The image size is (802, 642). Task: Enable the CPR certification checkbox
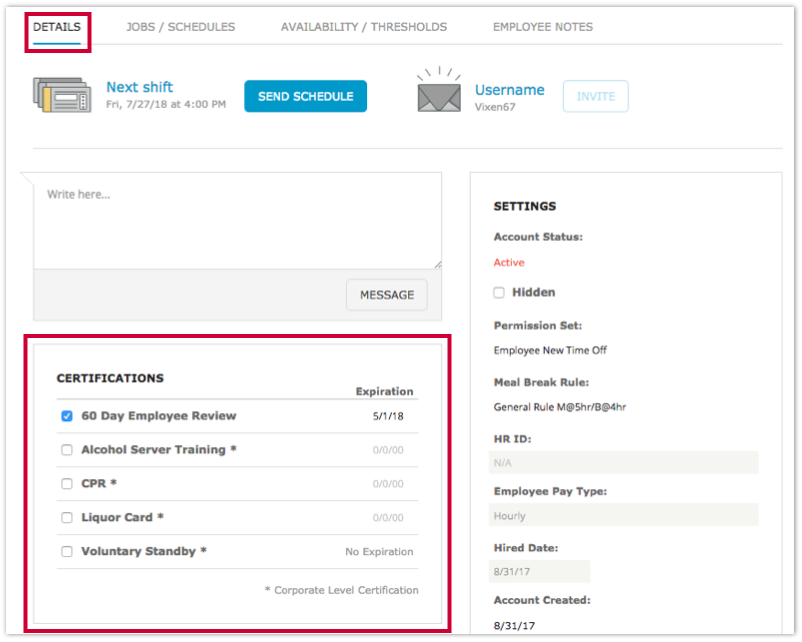pyautogui.click(x=67, y=484)
